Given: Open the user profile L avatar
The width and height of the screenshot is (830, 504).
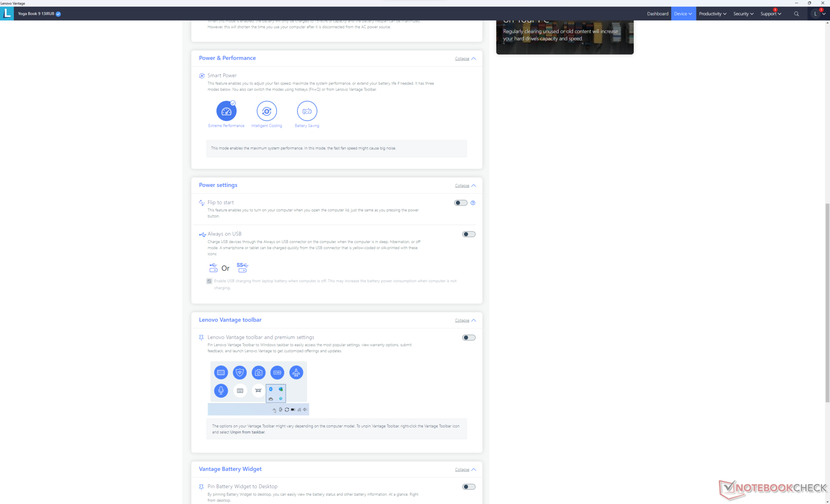Looking at the screenshot, I should (x=815, y=14).
